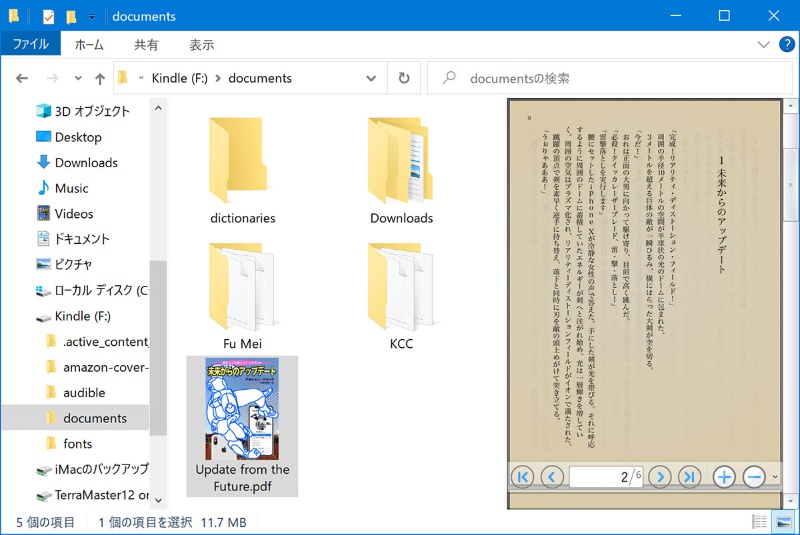Open the ファイル menu tab
This screenshot has width=800, height=535.
pyautogui.click(x=31, y=44)
